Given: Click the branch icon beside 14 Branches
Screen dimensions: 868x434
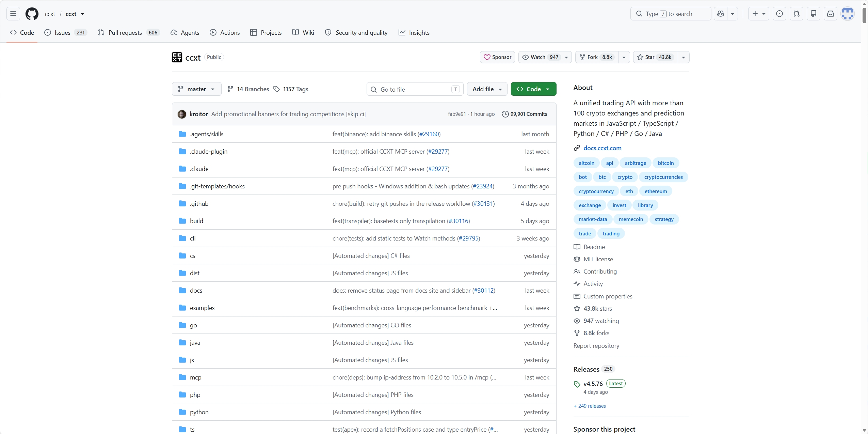Looking at the screenshot, I should [230, 89].
